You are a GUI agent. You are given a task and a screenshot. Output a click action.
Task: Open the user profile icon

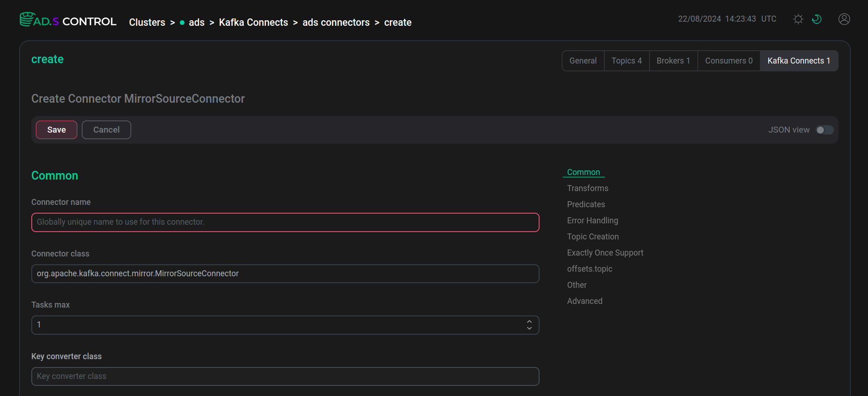(x=844, y=19)
